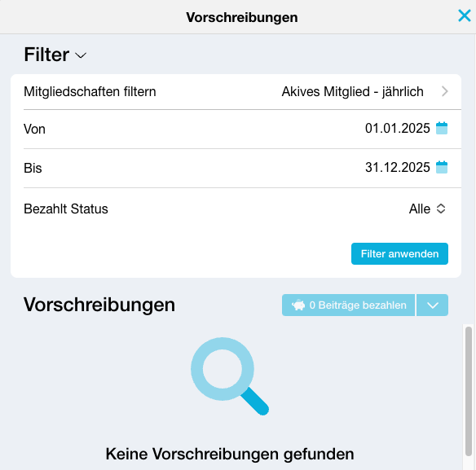Edit the Von date 01.01.2025 field
The width and height of the screenshot is (476, 470).
coord(398,129)
